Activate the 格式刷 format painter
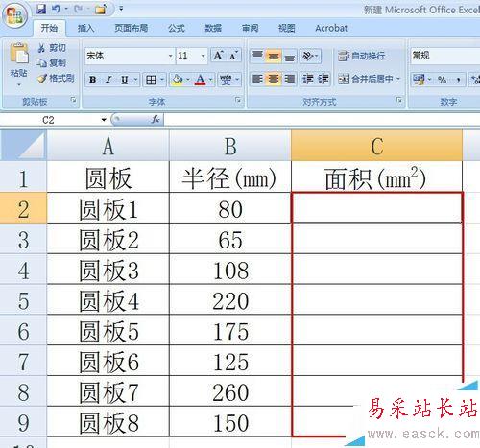Image resolution: width=480 pixels, height=448 pixels. 56,78
